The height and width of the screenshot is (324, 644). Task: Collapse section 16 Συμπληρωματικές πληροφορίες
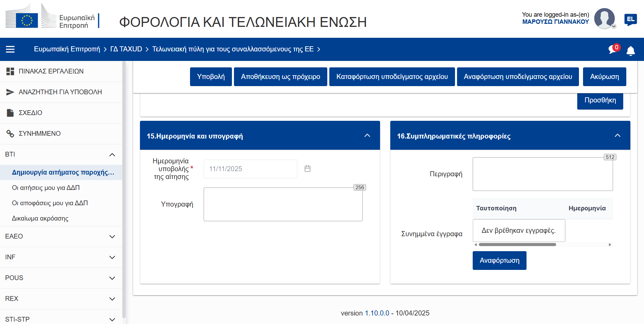[x=617, y=136]
